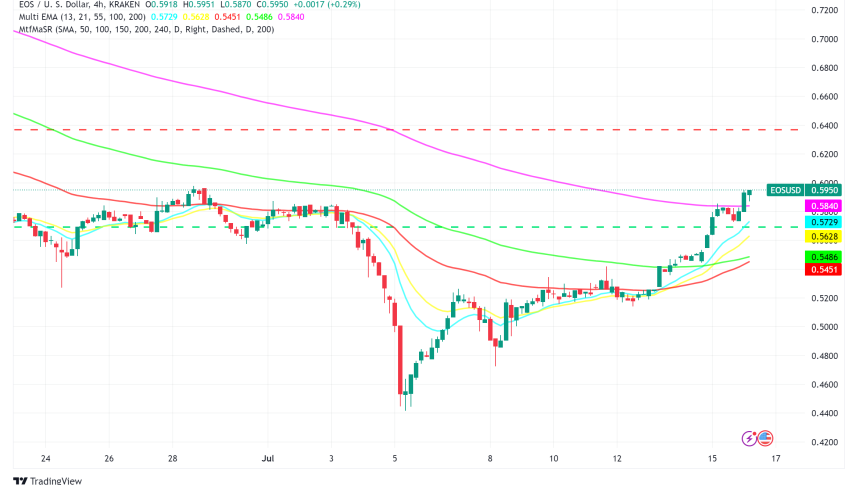Image resolution: width=852 pixels, height=485 pixels.
Task: Click the 0.5000 price axis label
Action: [824, 327]
